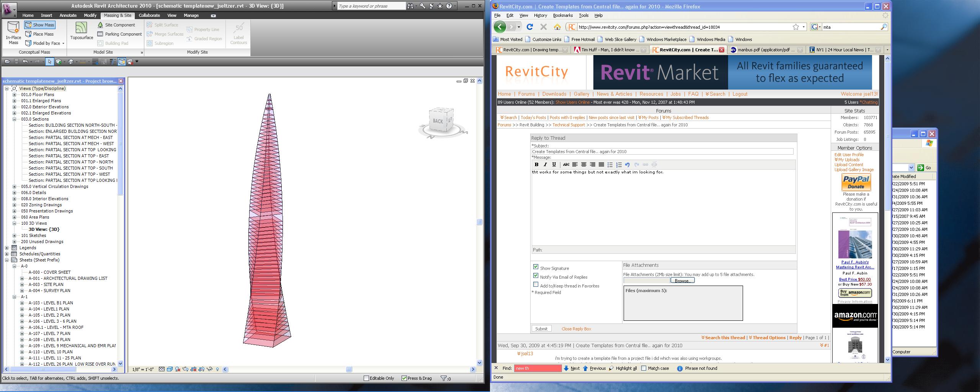Open the list all tabs dropdown in Firefox
The image size is (980, 392).
click(887, 50)
